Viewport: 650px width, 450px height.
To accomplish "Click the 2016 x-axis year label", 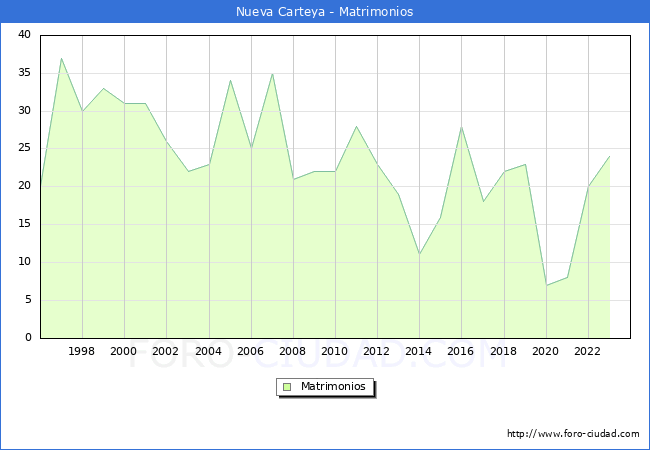I will click(462, 352).
